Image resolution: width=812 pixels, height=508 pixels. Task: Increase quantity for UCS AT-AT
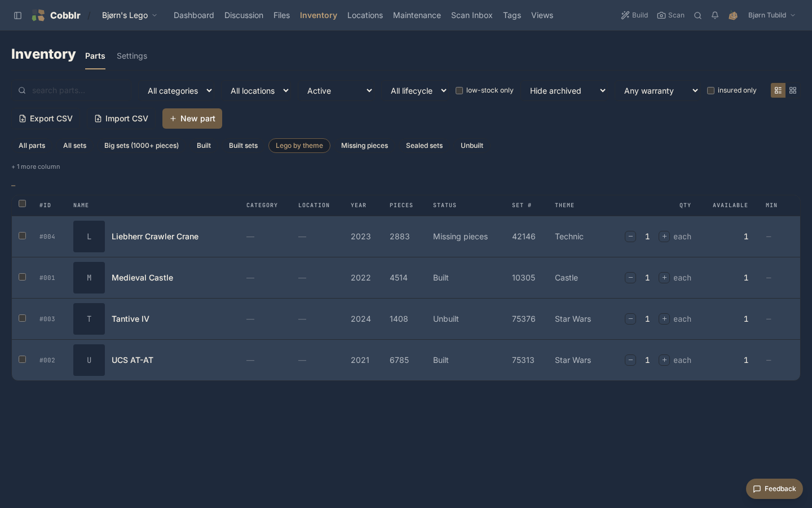tap(664, 360)
